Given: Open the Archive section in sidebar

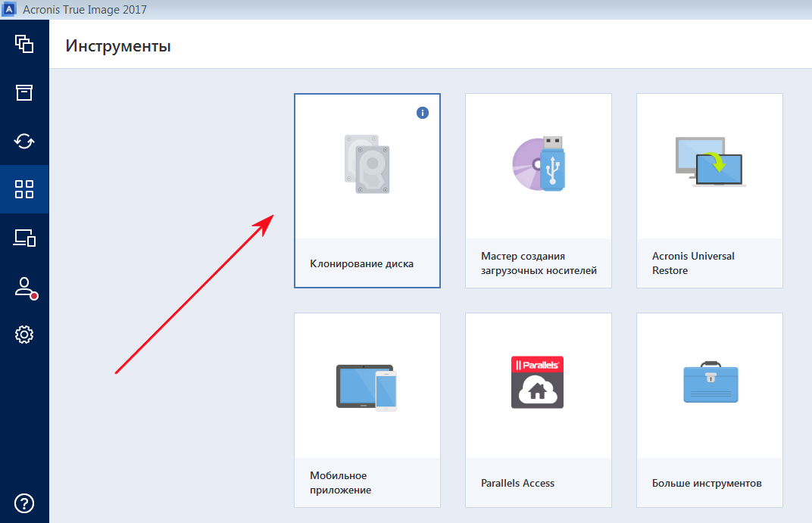Looking at the screenshot, I should pyautogui.click(x=23, y=92).
